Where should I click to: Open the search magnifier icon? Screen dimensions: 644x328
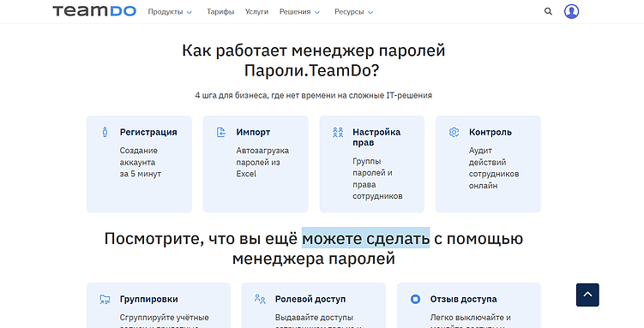[548, 11]
